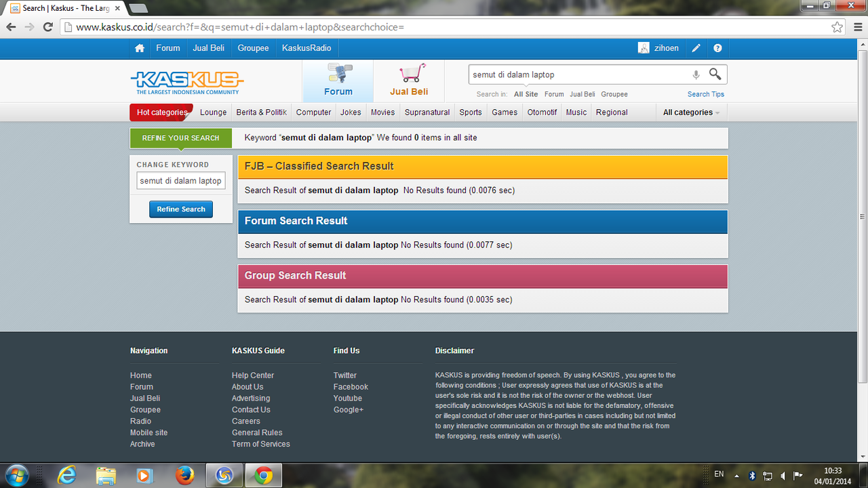
Task: Open the Supranatural category
Action: (x=427, y=113)
